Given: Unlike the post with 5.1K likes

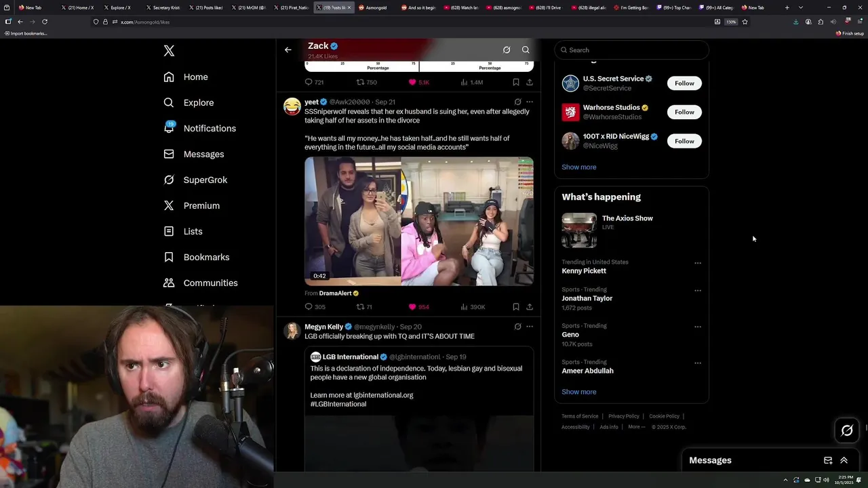Looking at the screenshot, I should point(418,82).
